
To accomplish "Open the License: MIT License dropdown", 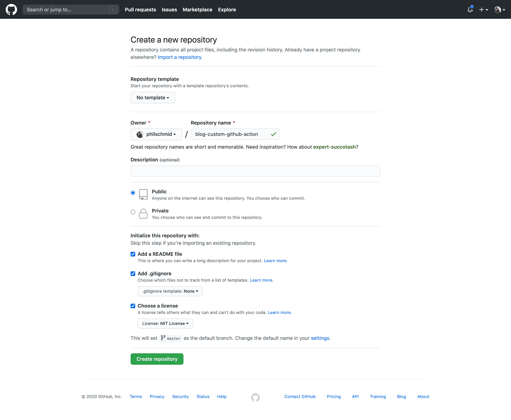I will click(x=165, y=324).
